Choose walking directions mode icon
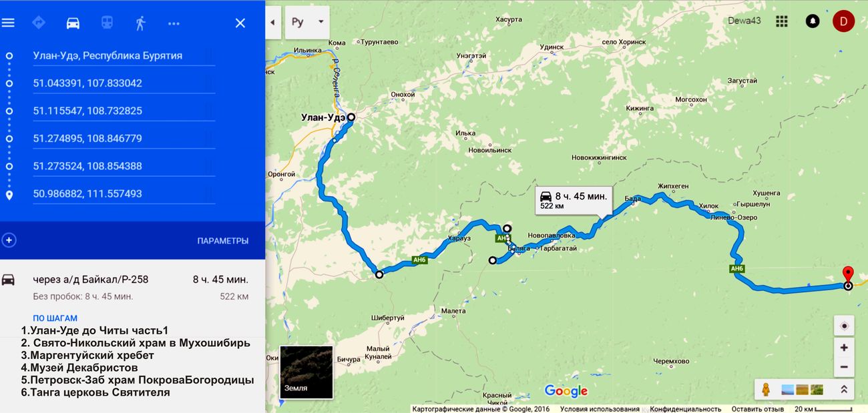 (140, 23)
